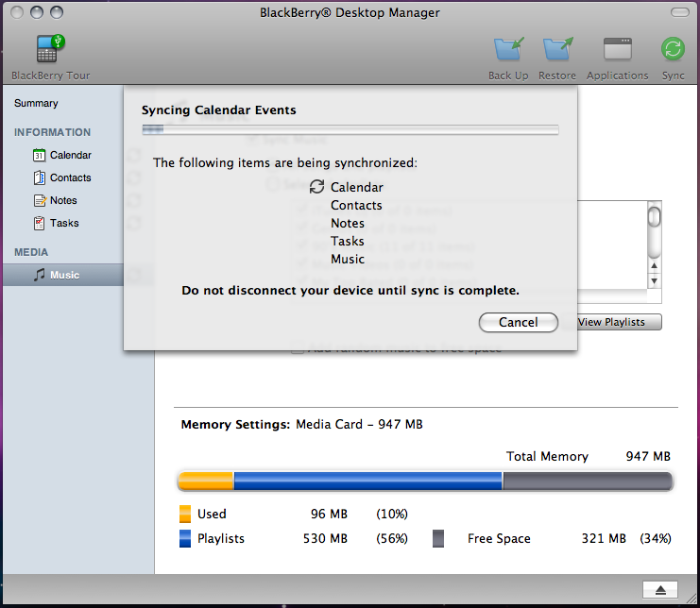The height and width of the screenshot is (608, 700).
Task: Go to the Summary section
Action: coord(36,103)
